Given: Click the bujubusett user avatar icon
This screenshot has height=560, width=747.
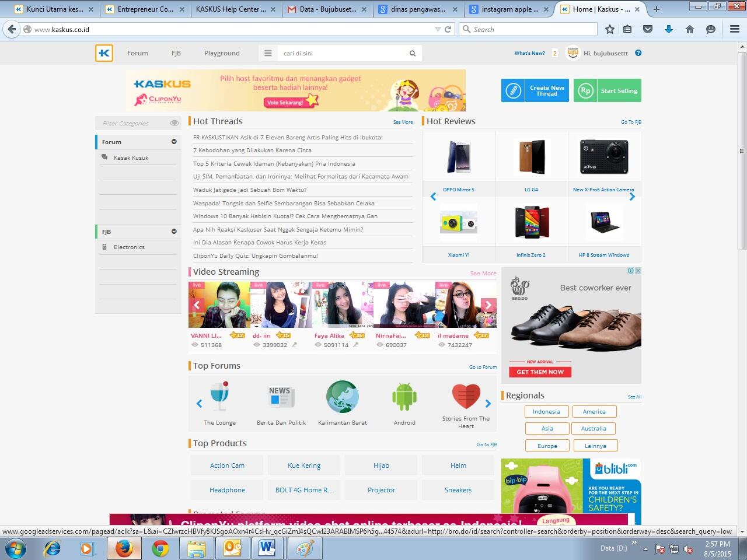Looking at the screenshot, I should pyautogui.click(x=573, y=53).
